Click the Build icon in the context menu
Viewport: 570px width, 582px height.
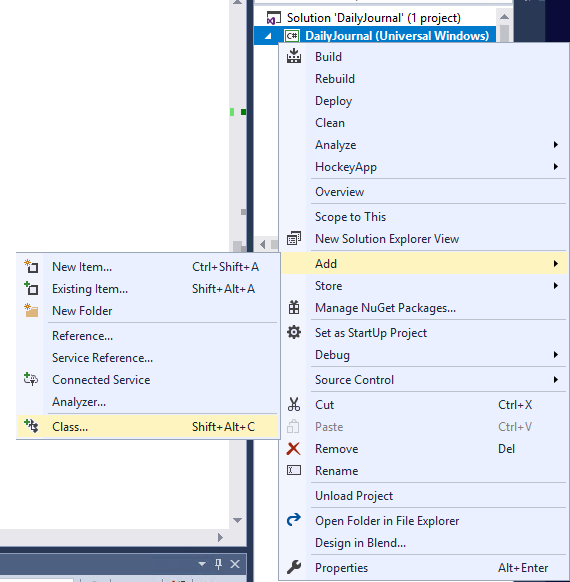(x=294, y=56)
